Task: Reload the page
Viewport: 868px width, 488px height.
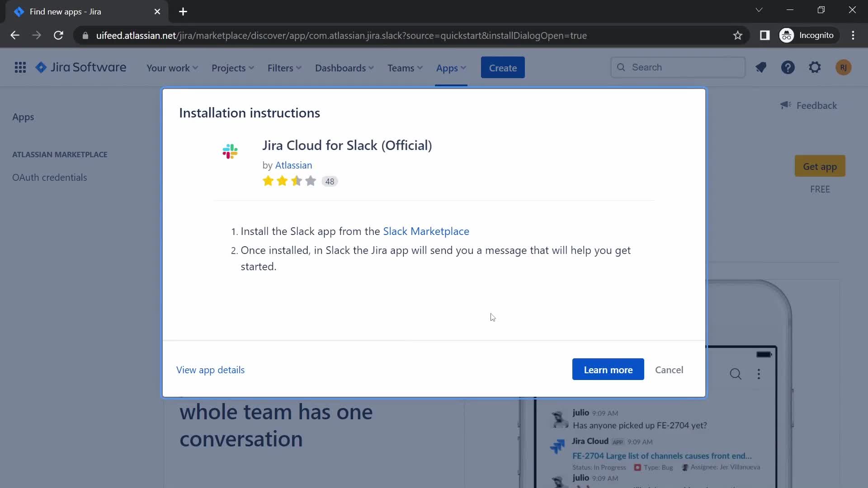Action: coord(58,35)
